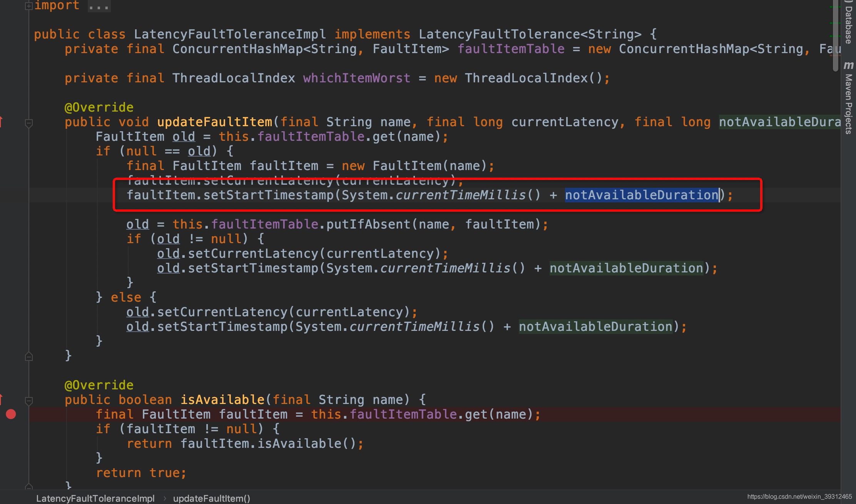This screenshot has height=504, width=856.
Task: Expand the collapsed import block
Action: 28,6
